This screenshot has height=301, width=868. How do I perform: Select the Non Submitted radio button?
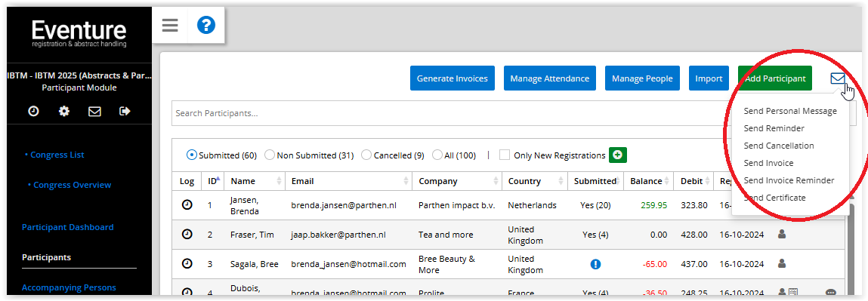click(x=270, y=155)
